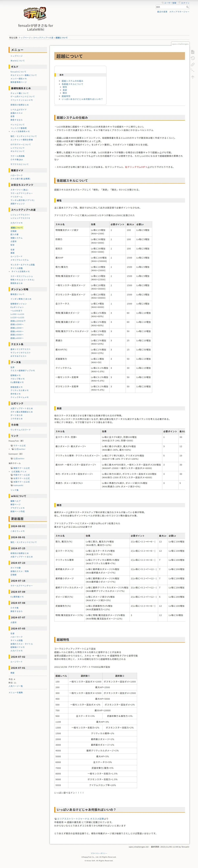Click the login icon at top right

[180, 3]
